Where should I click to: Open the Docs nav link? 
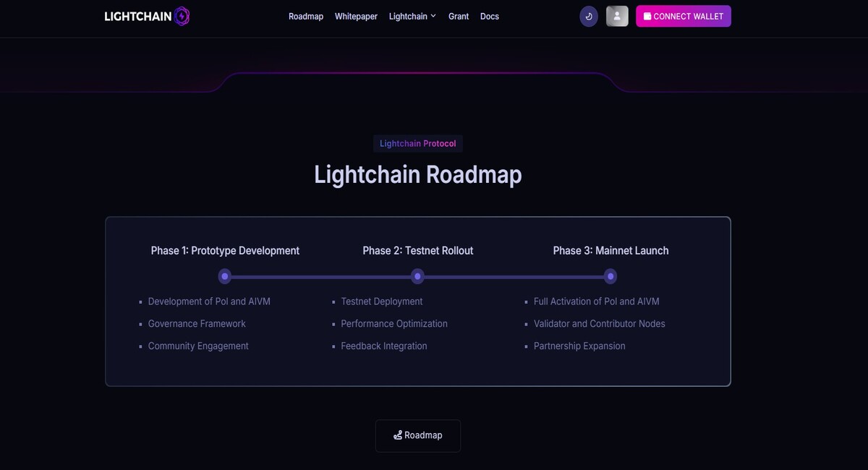click(x=490, y=17)
